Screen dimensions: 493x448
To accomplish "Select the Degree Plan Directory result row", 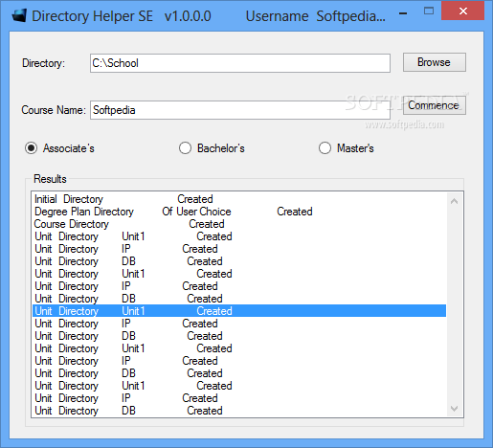I will click(239, 212).
